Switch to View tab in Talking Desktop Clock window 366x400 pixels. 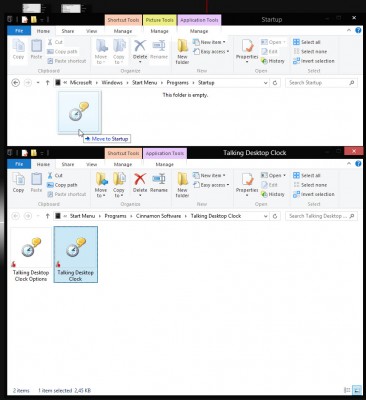coord(91,164)
